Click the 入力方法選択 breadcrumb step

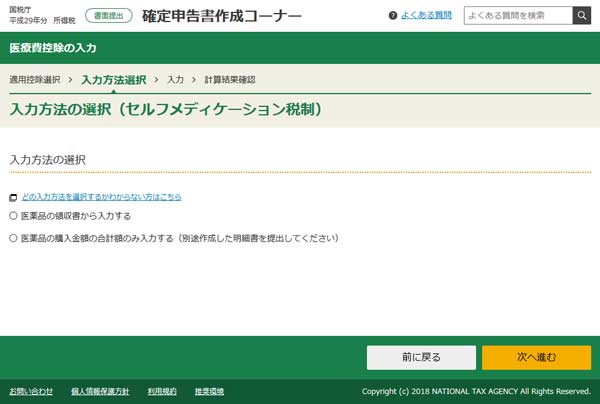[x=113, y=79]
